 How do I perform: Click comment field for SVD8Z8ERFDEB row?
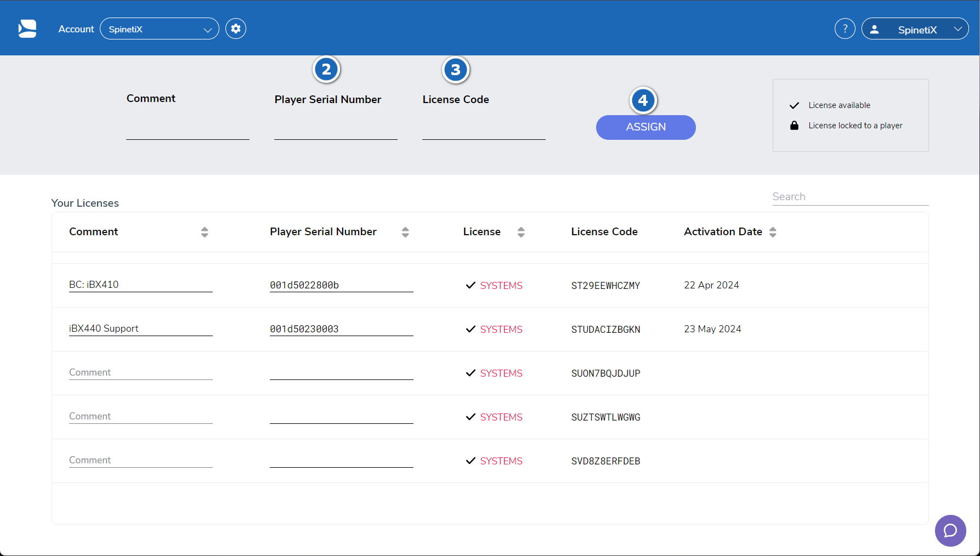coord(141,460)
